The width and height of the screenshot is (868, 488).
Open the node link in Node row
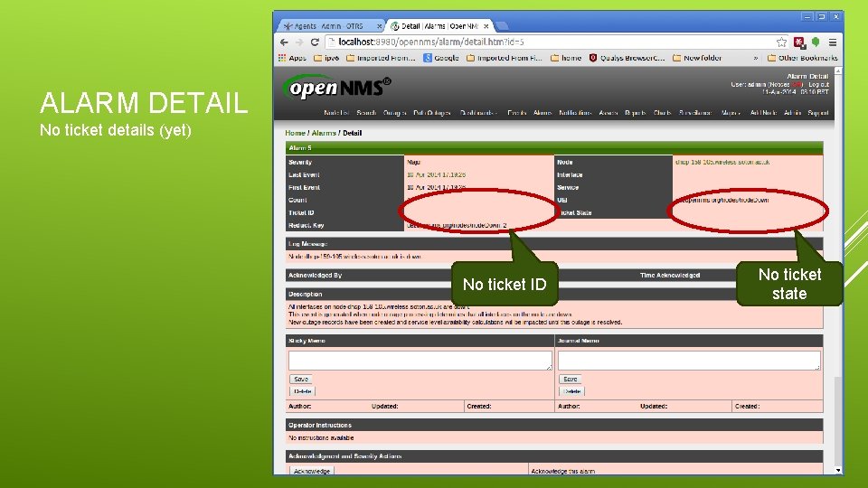[x=722, y=162]
